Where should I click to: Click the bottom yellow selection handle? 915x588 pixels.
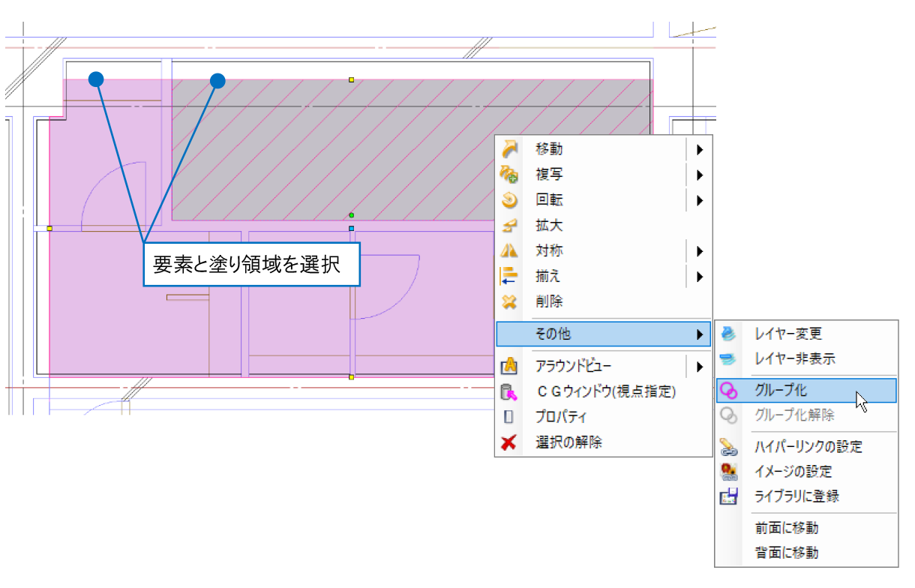pyautogui.click(x=351, y=377)
